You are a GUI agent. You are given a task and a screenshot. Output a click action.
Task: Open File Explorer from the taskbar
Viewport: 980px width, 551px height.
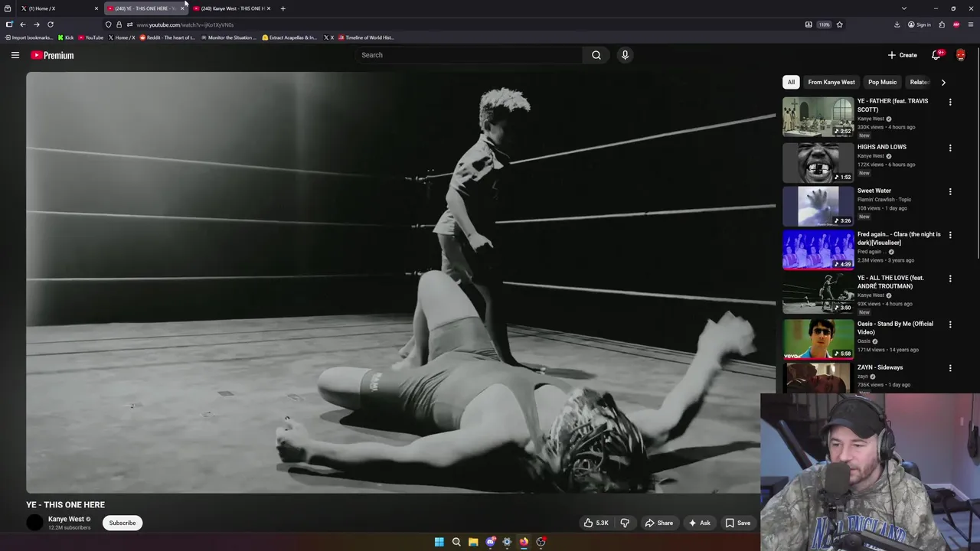coord(473,542)
